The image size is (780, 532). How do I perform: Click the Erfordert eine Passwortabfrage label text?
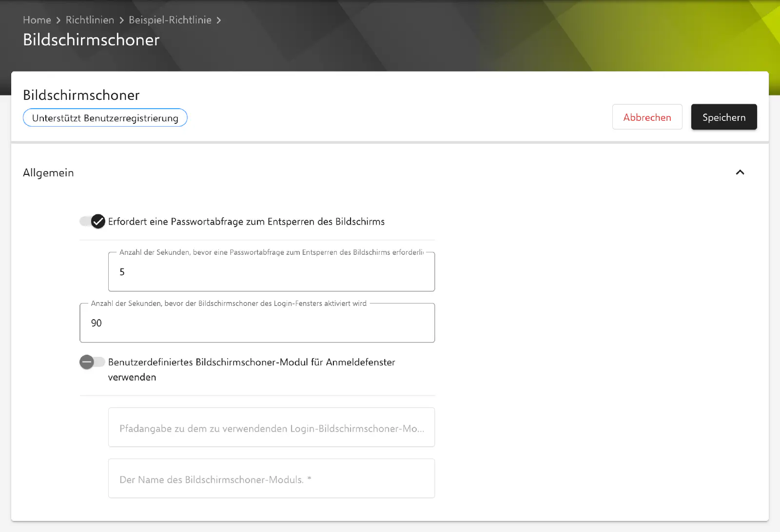click(x=246, y=222)
